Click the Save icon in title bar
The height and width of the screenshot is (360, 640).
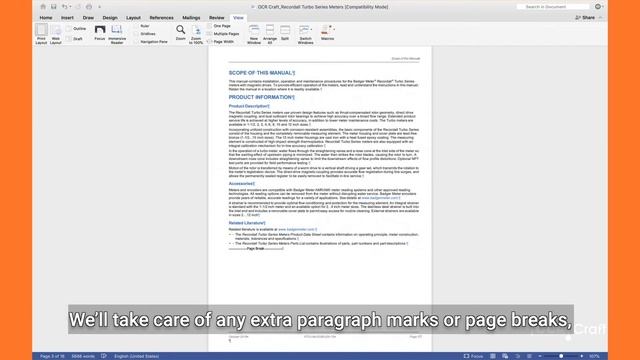pos(53,7)
